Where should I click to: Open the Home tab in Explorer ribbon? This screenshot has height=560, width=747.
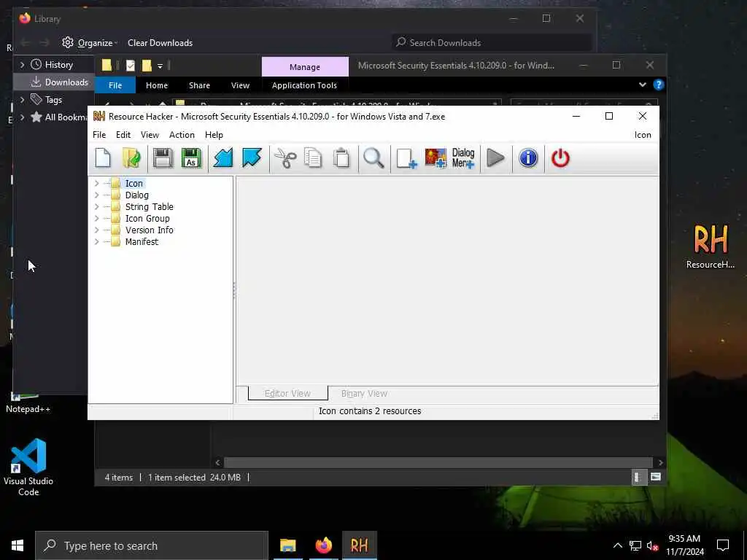(157, 85)
